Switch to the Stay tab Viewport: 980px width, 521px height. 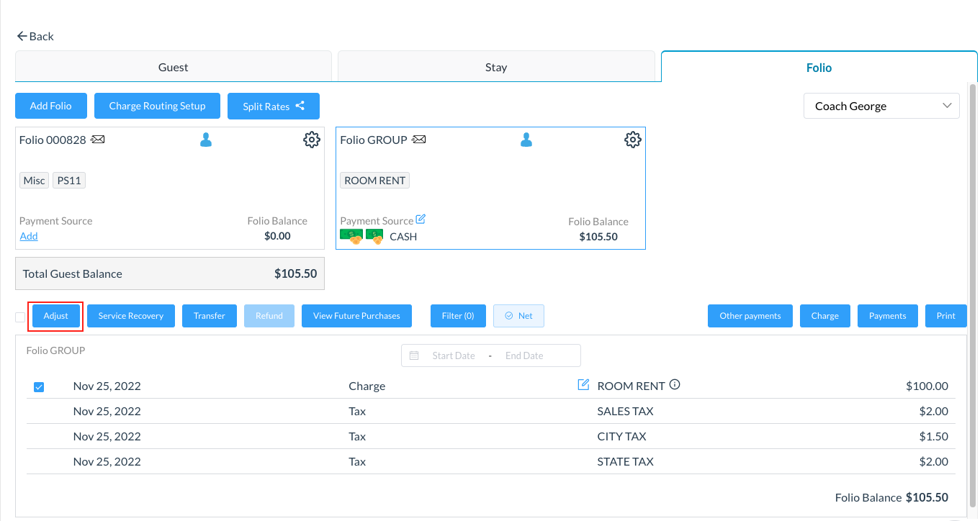tap(496, 67)
